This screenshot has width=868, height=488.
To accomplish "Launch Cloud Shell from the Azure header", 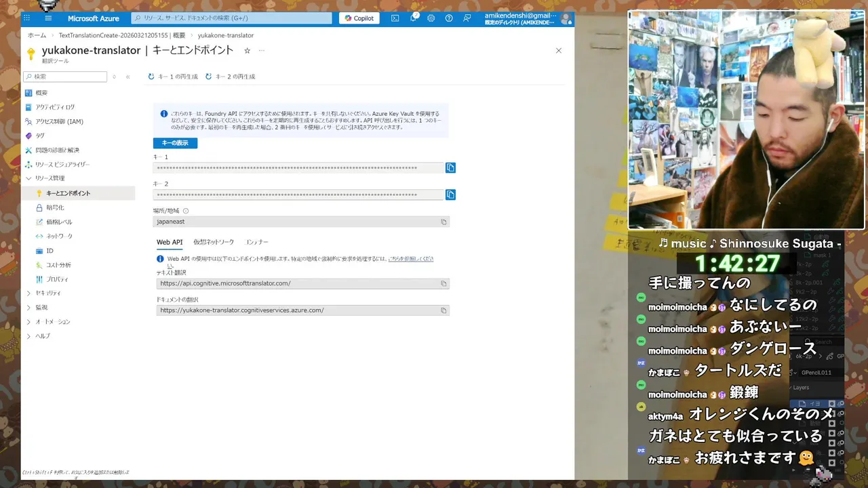I will 395,18.
